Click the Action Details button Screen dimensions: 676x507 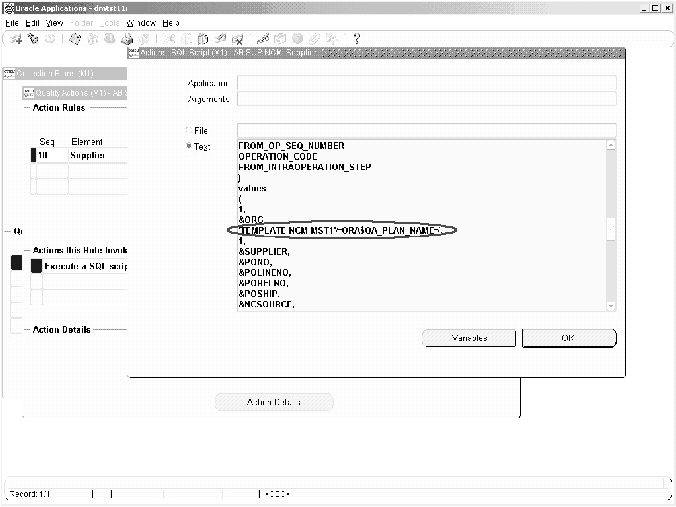274,402
